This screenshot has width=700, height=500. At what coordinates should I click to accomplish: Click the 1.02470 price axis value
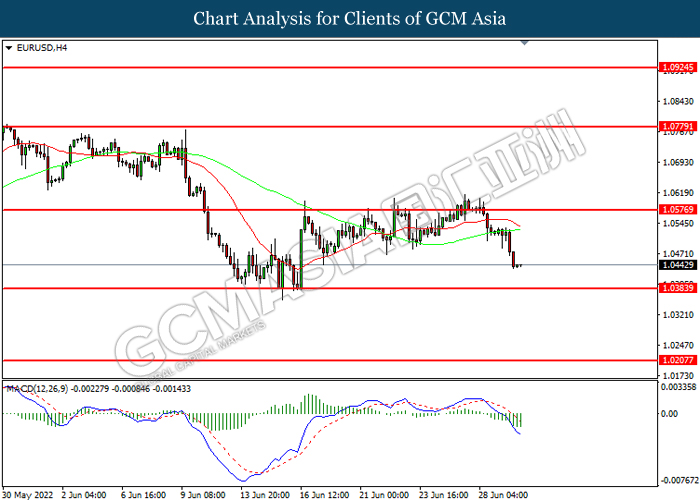(x=678, y=345)
